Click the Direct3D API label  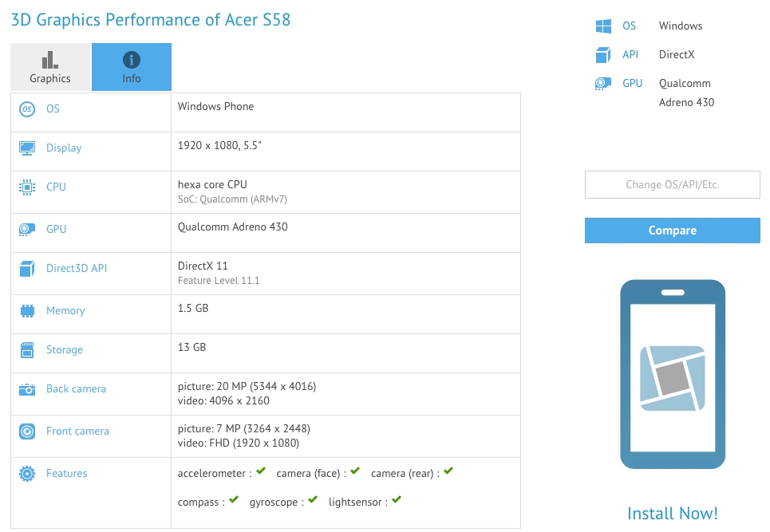(x=77, y=269)
